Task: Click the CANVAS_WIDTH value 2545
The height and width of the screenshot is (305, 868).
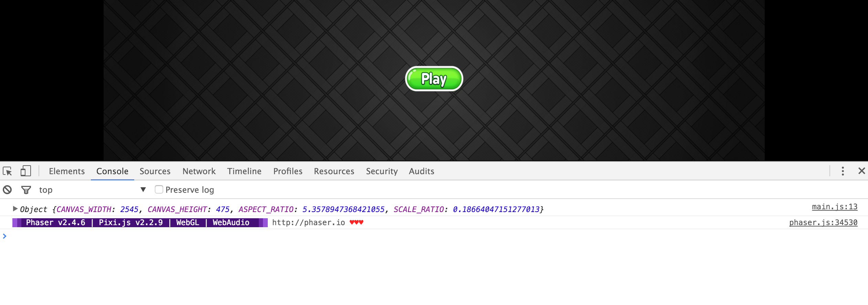Action: (x=129, y=209)
